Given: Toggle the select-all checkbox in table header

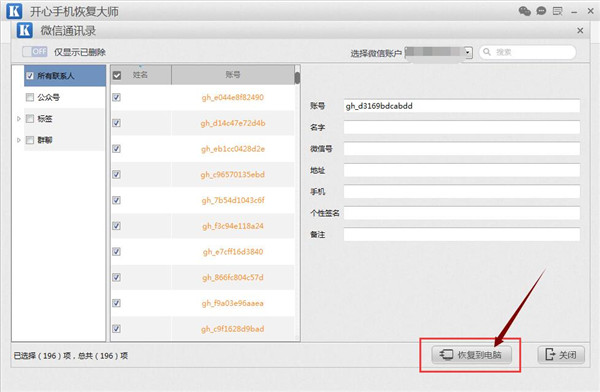Looking at the screenshot, I should tap(117, 75).
